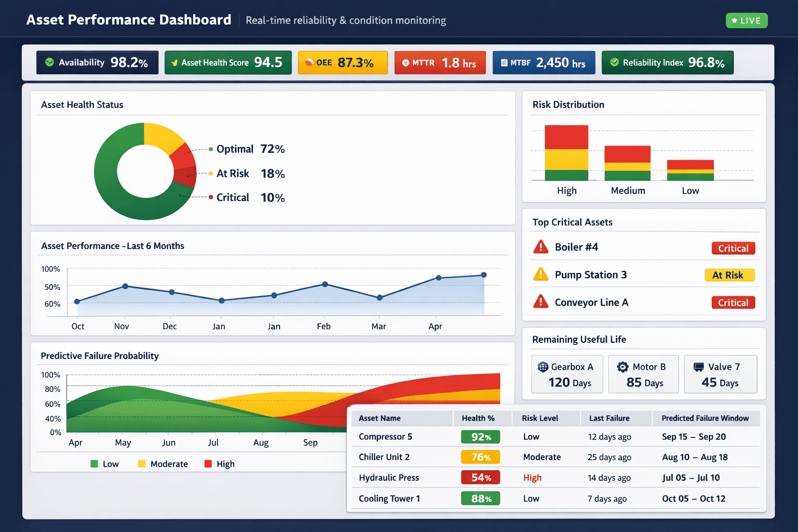The image size is (798, 532).
Task: Click the Low bar in Risk Distribution
Action: 690,170
